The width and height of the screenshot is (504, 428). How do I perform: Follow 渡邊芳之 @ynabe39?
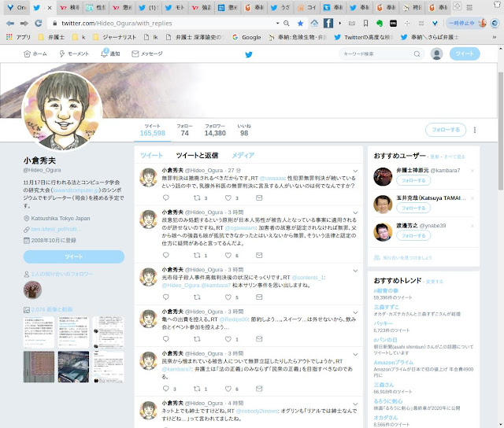pyautogui.click(x=413, y=236)
